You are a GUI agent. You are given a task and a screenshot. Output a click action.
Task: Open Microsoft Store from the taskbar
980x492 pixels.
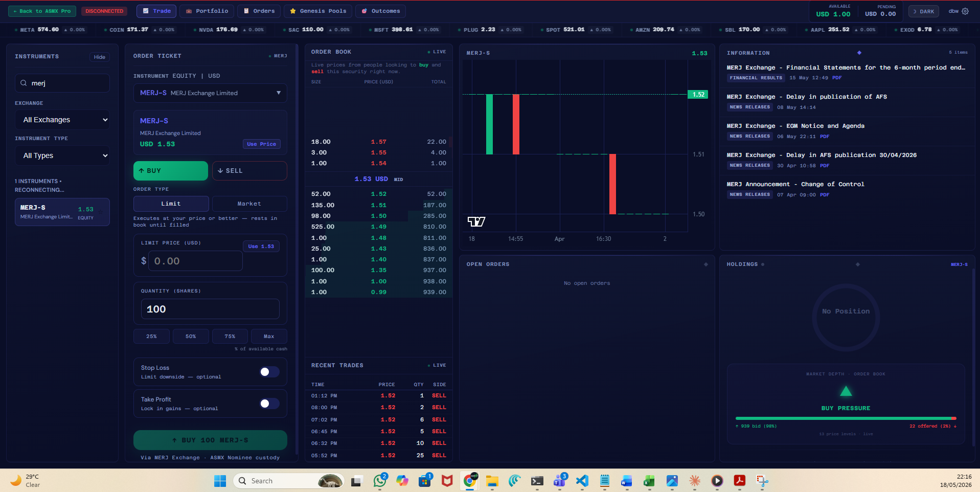425,481
